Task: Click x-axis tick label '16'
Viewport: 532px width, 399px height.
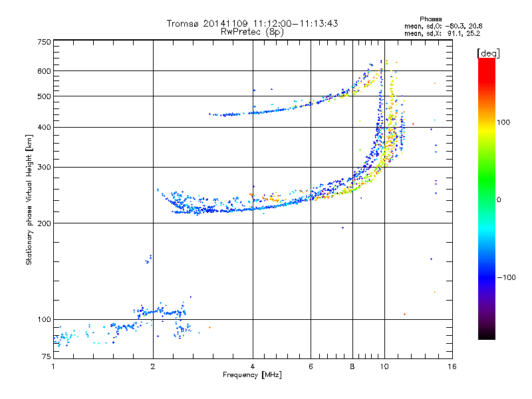Action: point(452,366)
